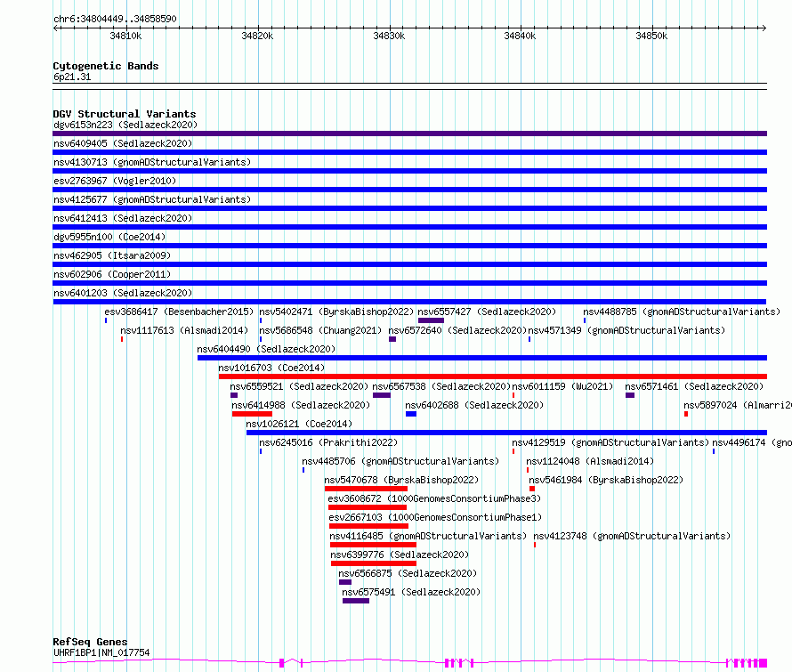Viewport: 792px width, 672px height.
Task: Click nsv462905 (Itsara2009) label
Action: tap(112, 255)
